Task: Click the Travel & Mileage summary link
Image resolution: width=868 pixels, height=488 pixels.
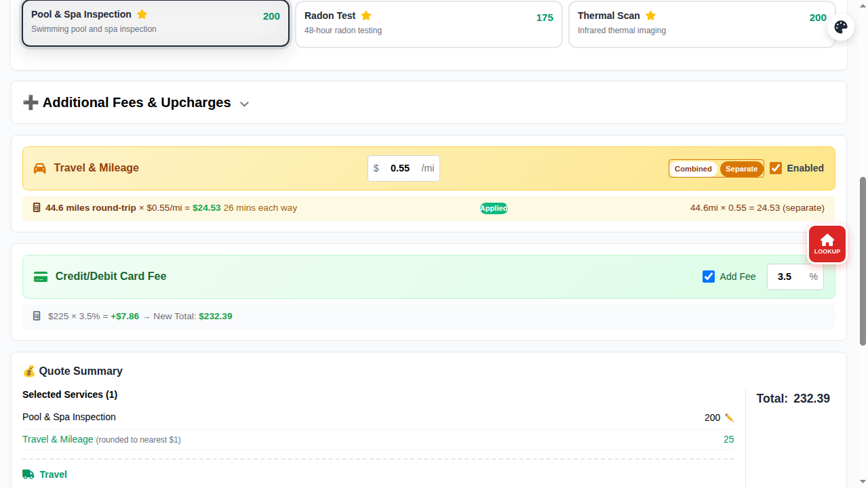Action: 58,439
